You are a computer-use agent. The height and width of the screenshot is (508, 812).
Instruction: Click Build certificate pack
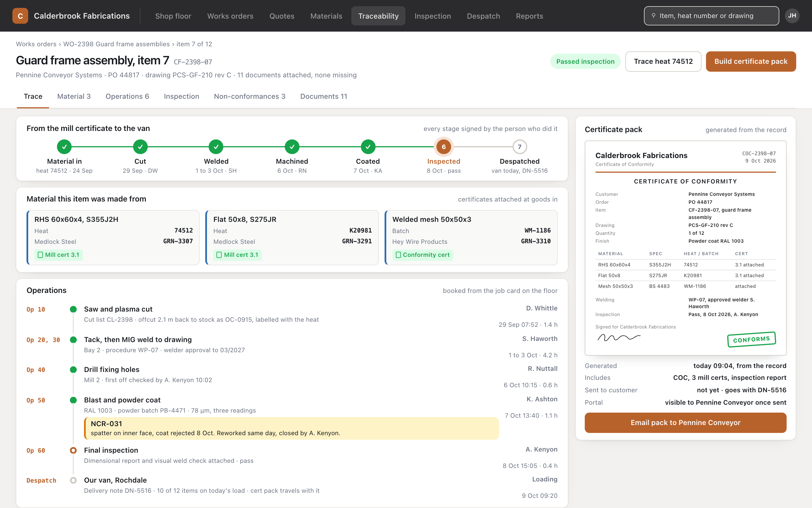coord(751,62)
